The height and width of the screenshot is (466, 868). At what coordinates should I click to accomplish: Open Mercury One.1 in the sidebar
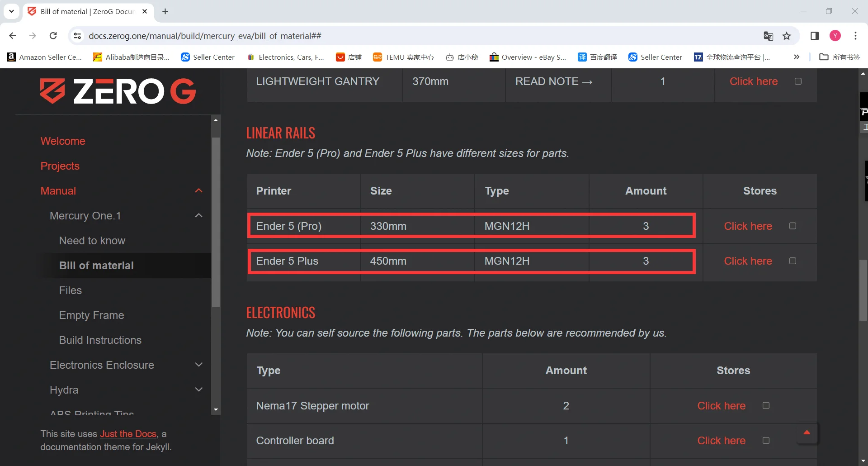click(x=85, y=216)
